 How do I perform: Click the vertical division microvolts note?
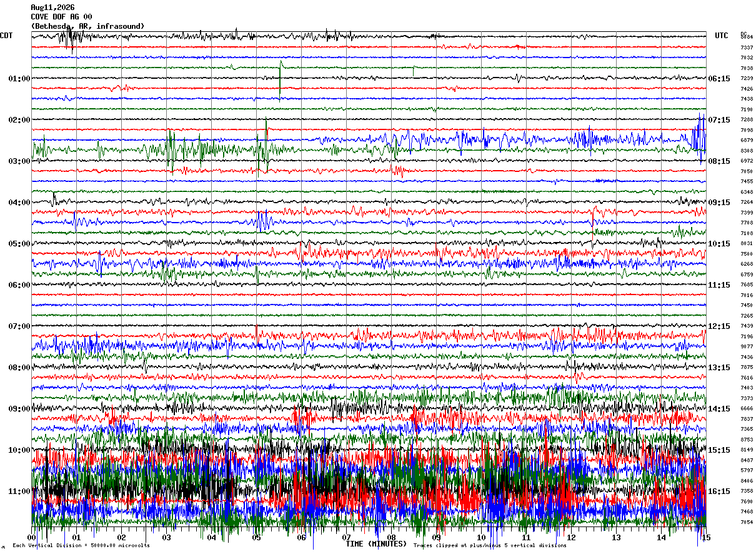(81, 545)
